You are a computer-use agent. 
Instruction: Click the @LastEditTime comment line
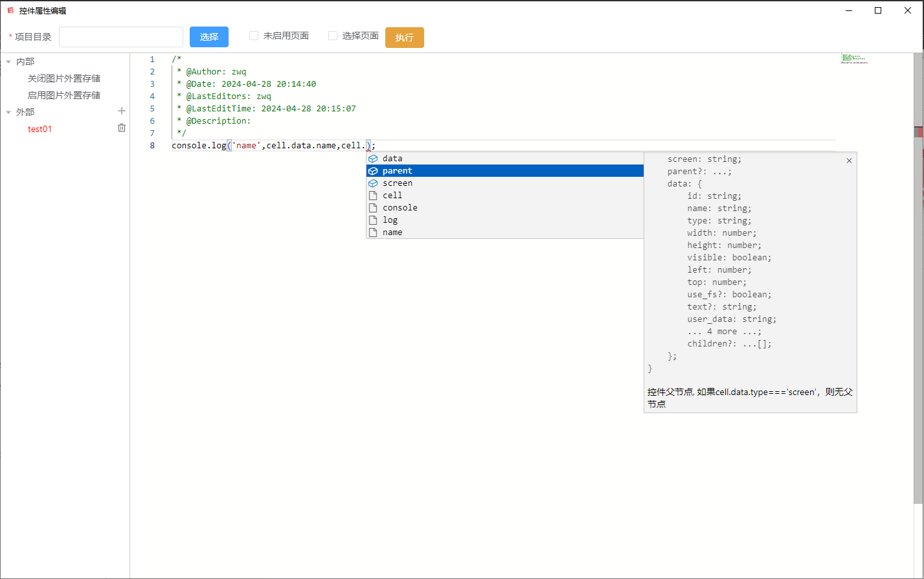pyautogui.click(x=266, y=109)
